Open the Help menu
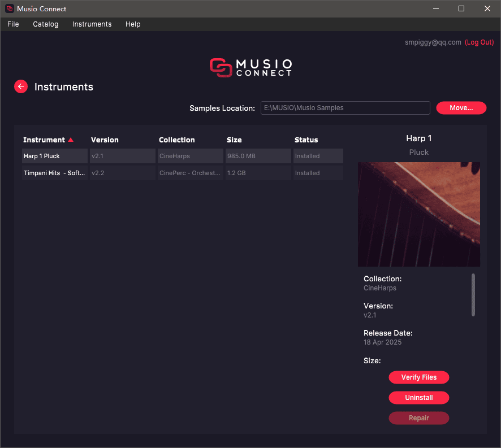 pyautogui.click(x=133, y=24)
